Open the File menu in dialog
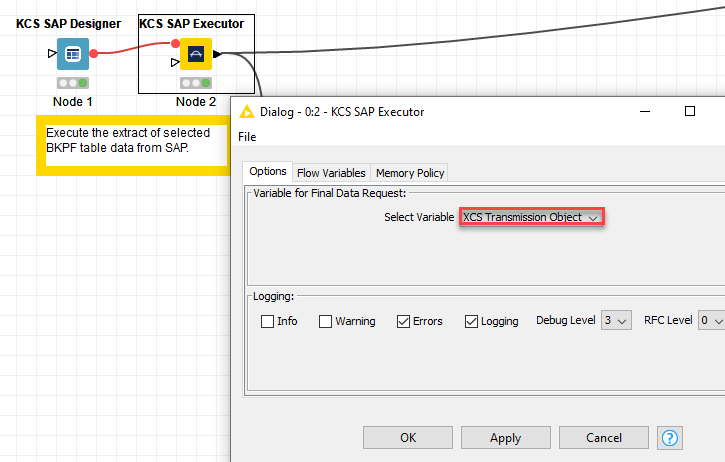The height and width of the screenshot is (462, 725). (247, 137)
